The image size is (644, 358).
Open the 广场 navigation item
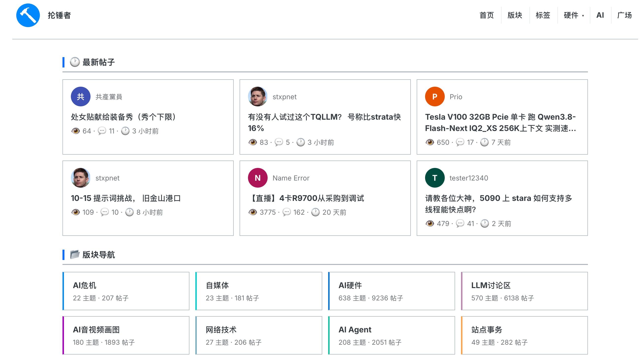click(x=624, y=15)
